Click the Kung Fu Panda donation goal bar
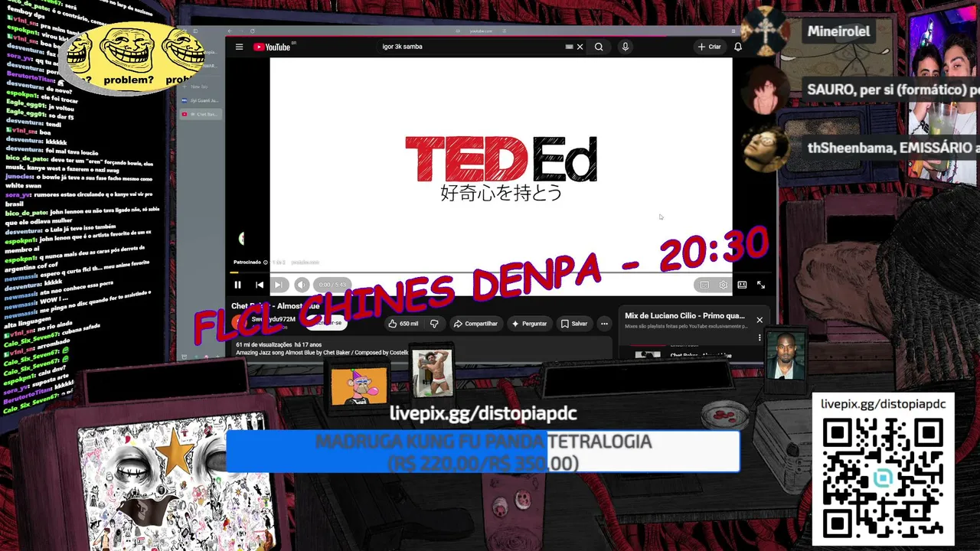This screenshot has height=551, width=980. tap(483, 452)
